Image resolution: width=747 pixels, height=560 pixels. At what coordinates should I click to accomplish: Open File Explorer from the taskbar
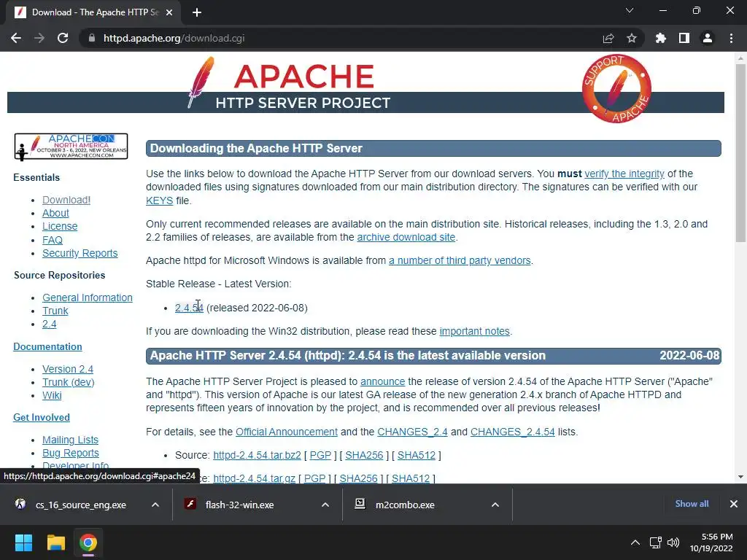point(55,542)
